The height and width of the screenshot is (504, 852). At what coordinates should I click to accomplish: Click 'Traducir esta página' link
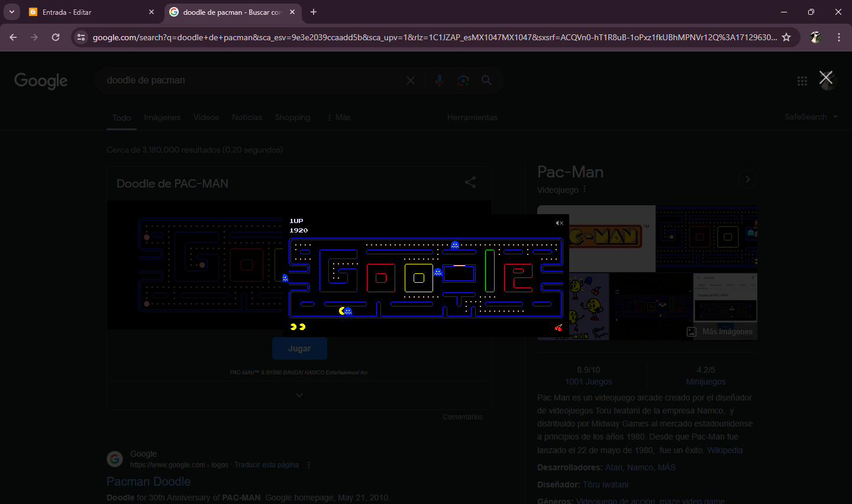click(266, 465)
